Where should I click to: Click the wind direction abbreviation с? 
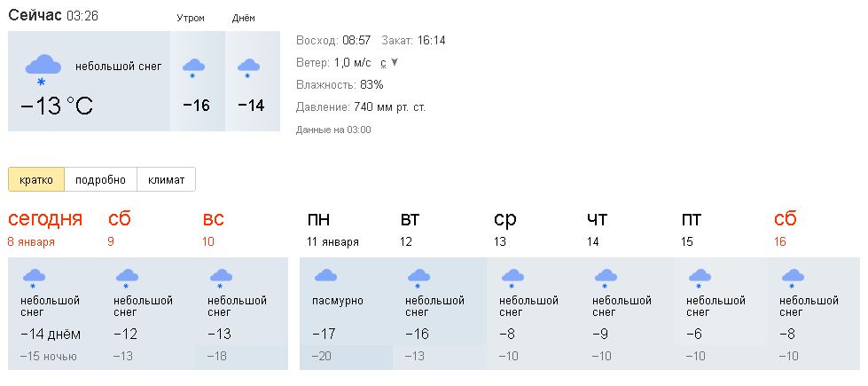pos(383,63)
